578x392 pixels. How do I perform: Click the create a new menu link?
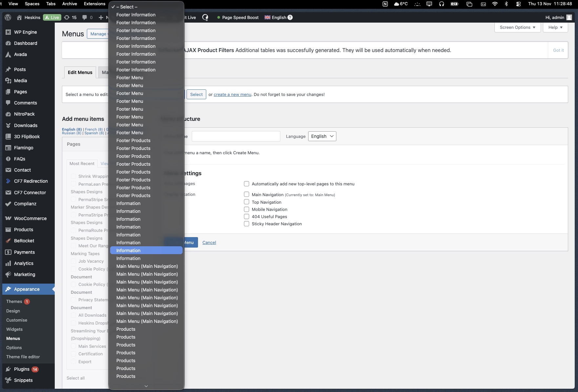(232, 95)
